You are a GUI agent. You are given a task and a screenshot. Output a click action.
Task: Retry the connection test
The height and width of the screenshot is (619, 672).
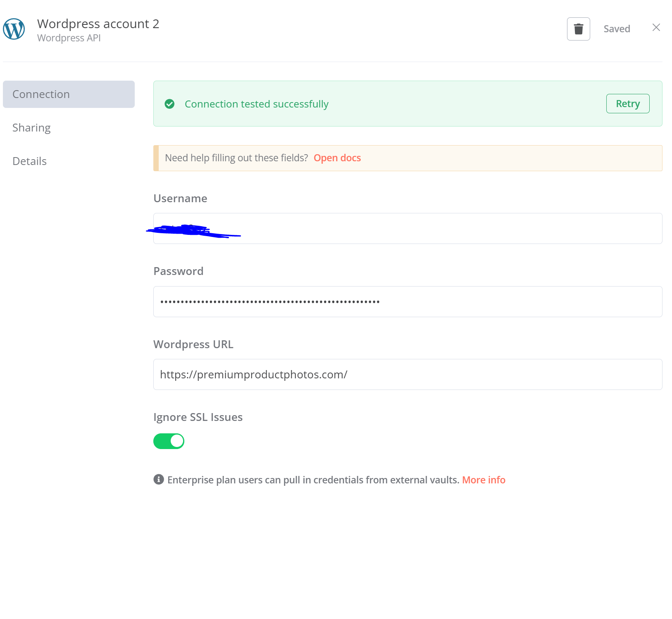(x=628, y=104)
